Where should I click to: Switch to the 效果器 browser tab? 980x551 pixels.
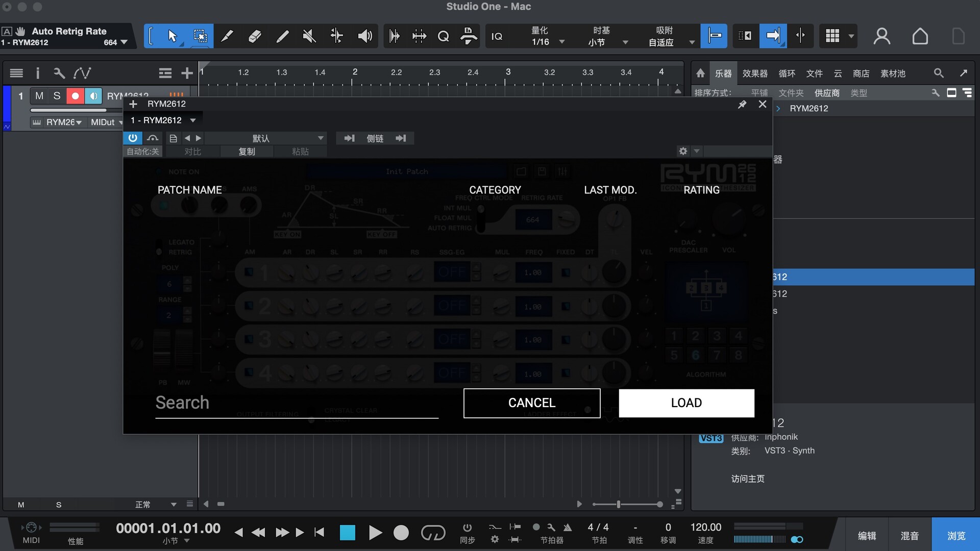tap(754, 73)
